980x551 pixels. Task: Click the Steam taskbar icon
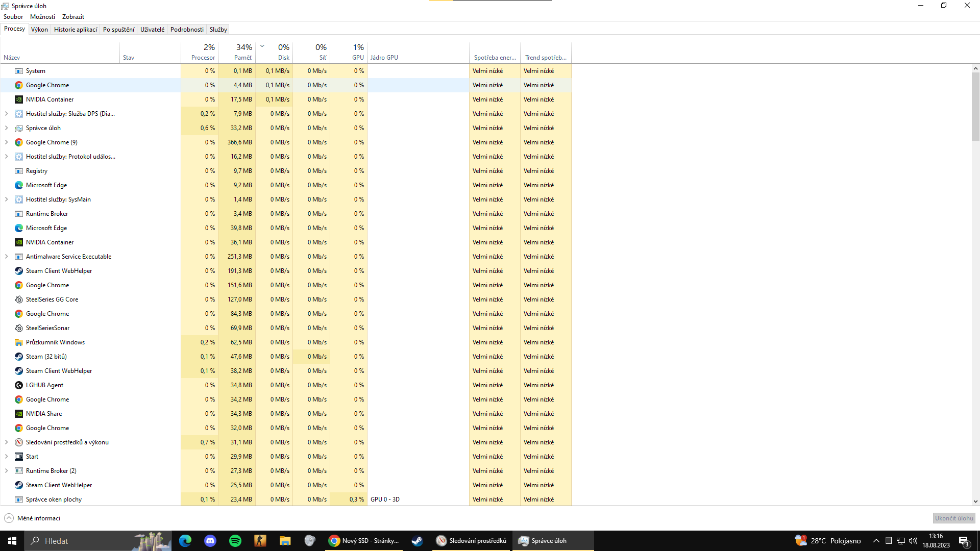pos(417,541)
